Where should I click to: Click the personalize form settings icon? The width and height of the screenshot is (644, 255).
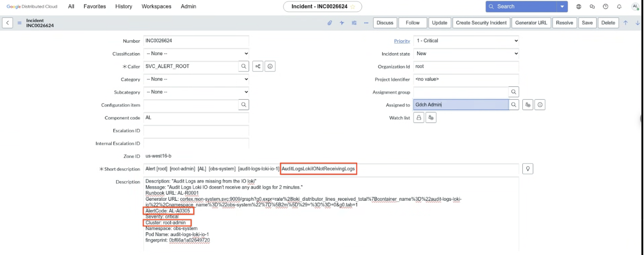(354, 23)
